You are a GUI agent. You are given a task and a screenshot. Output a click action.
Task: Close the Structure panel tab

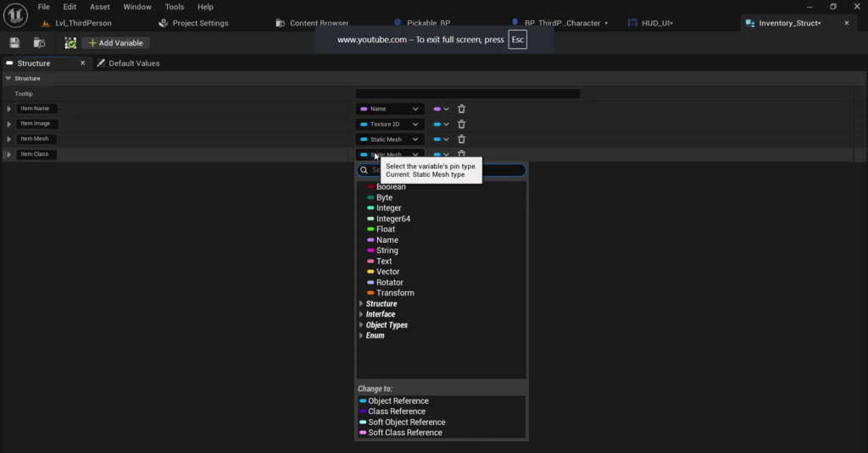click(x=82, y=63)
